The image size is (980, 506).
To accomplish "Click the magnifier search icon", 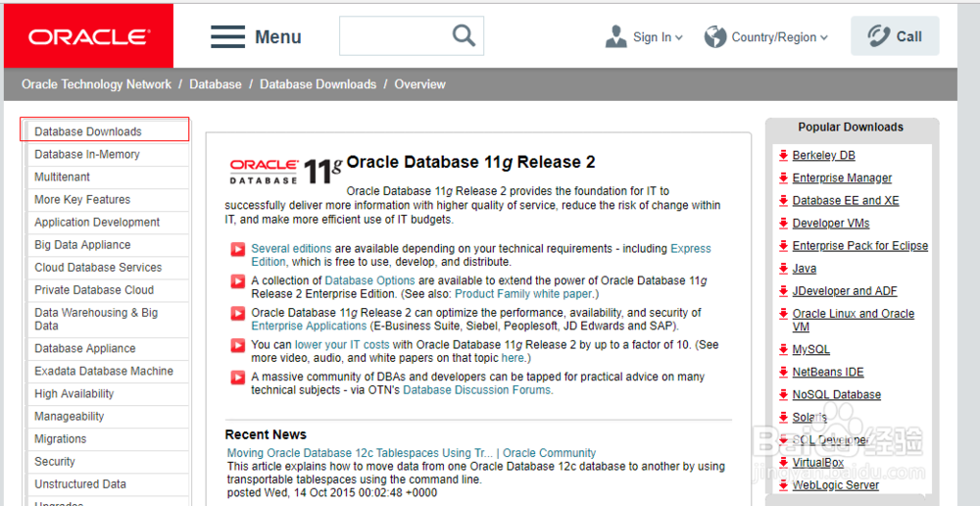I will point(464,35).
